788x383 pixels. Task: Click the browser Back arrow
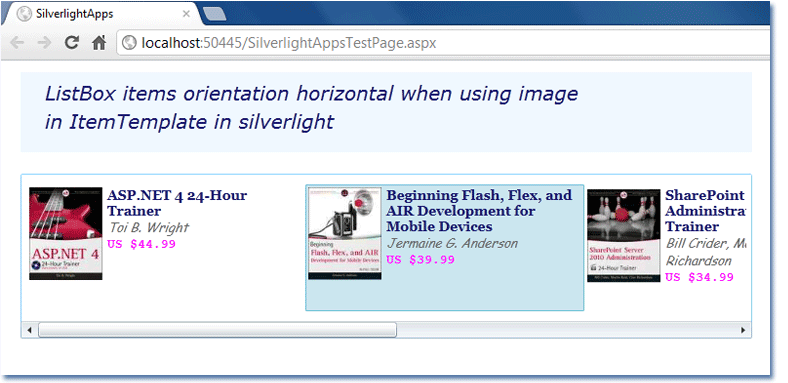pos(17,43)
